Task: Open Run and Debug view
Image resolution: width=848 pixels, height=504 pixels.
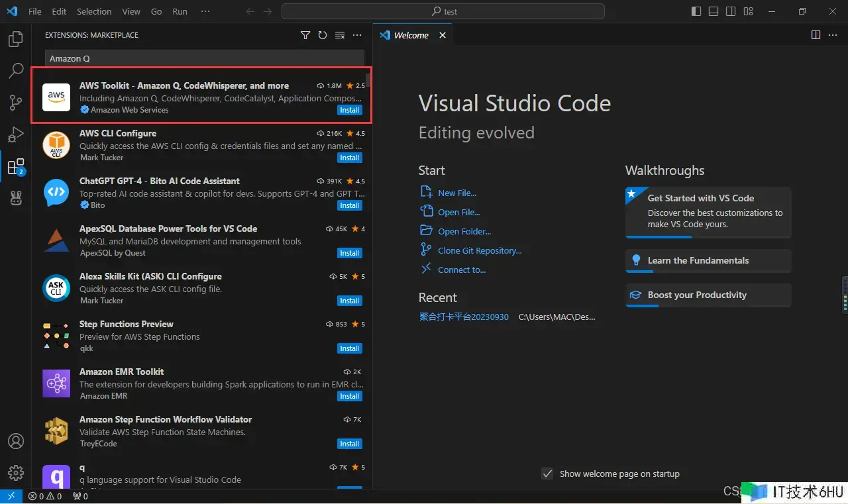Action: point(15,134)
